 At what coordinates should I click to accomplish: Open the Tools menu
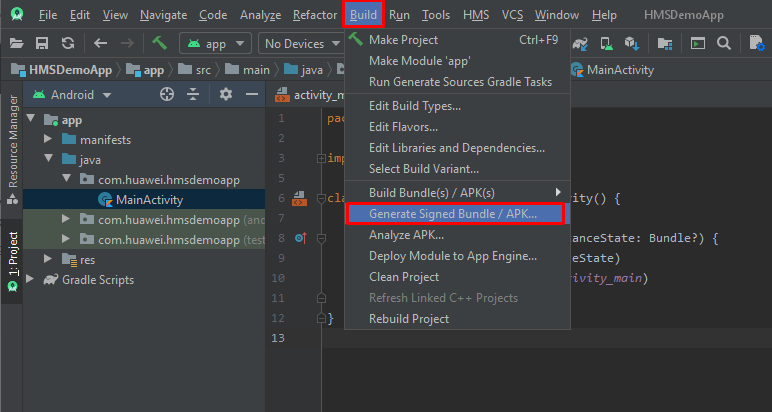point(436,15)
